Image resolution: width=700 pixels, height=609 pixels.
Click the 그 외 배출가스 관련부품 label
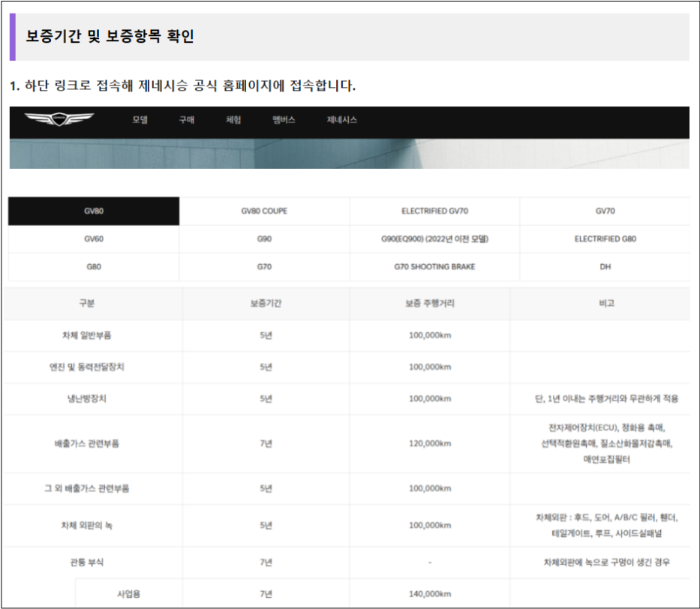coord(86,488)
